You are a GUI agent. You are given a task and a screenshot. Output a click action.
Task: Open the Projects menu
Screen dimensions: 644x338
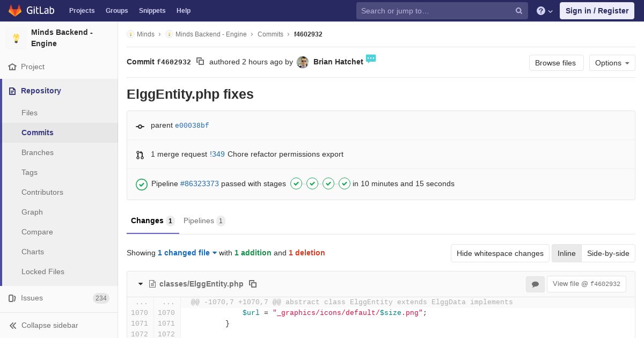82,11
